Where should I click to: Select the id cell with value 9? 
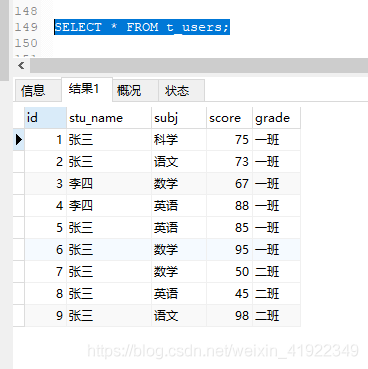click(x=45, y=316)
